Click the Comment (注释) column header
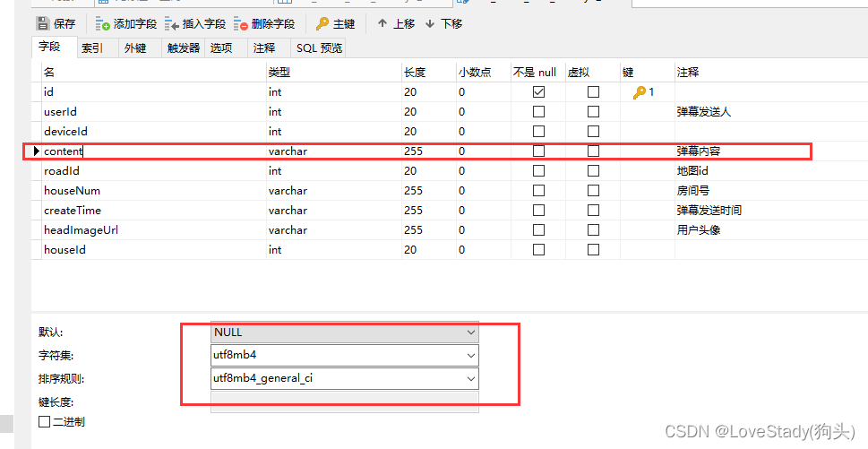Viewport: 868px width, 449px height. pos(771,72)
